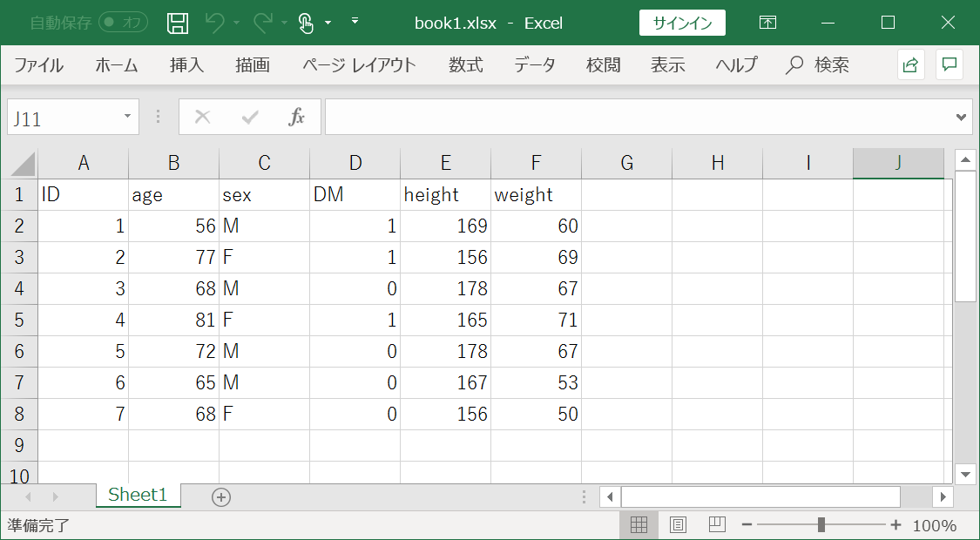The height and width of the screenshot is (540, 980).
Task: Open the 挿入 ribbon tab
Action: click(x=187, y=65)
